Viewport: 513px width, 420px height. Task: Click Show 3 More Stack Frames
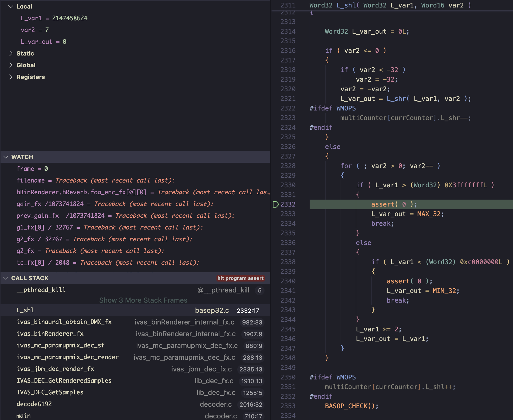tap(143, 300)
